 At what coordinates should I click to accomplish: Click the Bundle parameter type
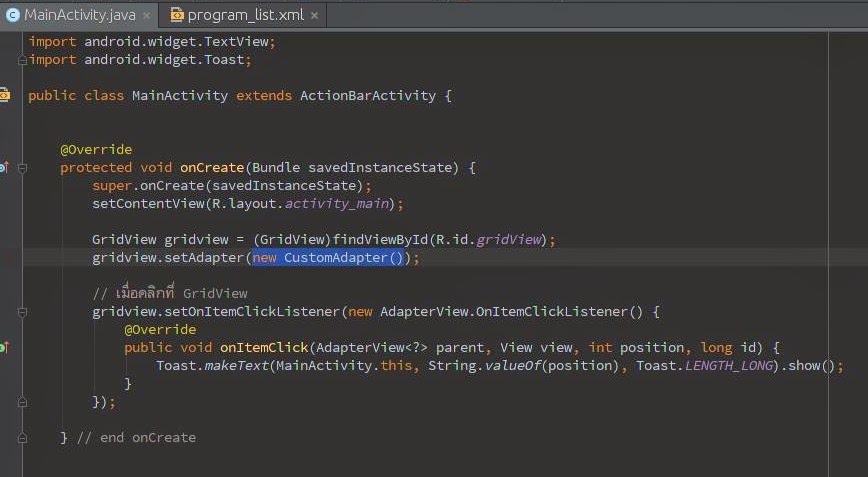pos(276,168)
